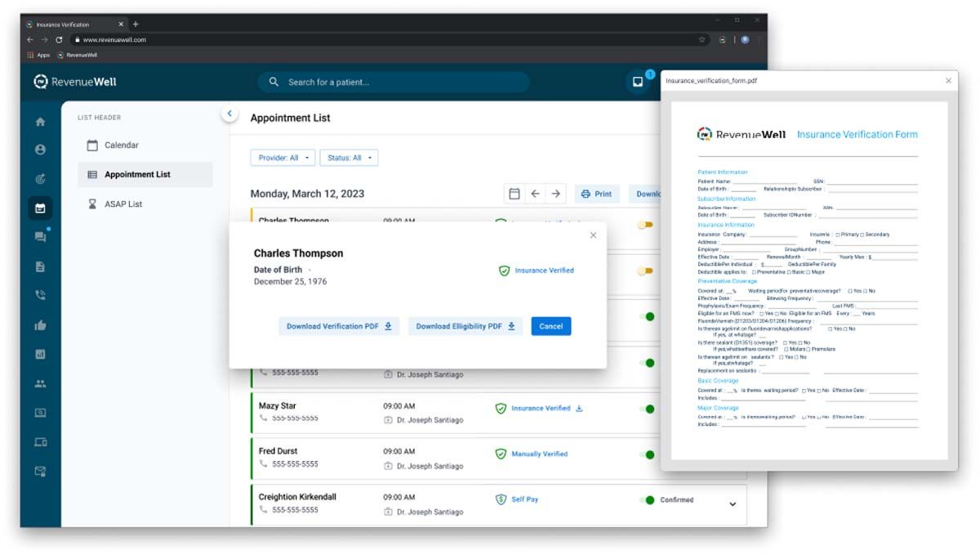This screenshot has height=555, width=980.
Task: Open the documents icon in the sidebar
Action: [x=40, y=266]
